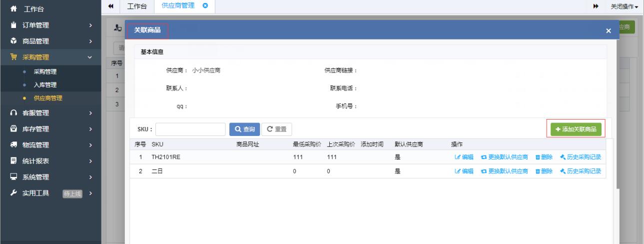Open the 关闭操作 dropdown
The height and width of the screenshot is (244, 644).
pos(625,6)
